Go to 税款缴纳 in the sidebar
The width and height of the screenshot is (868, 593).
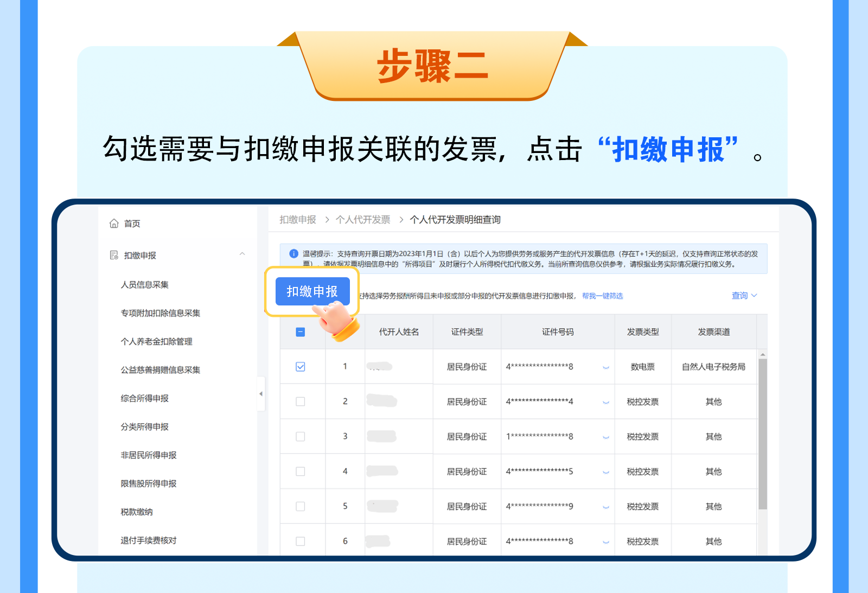(137, 512)
